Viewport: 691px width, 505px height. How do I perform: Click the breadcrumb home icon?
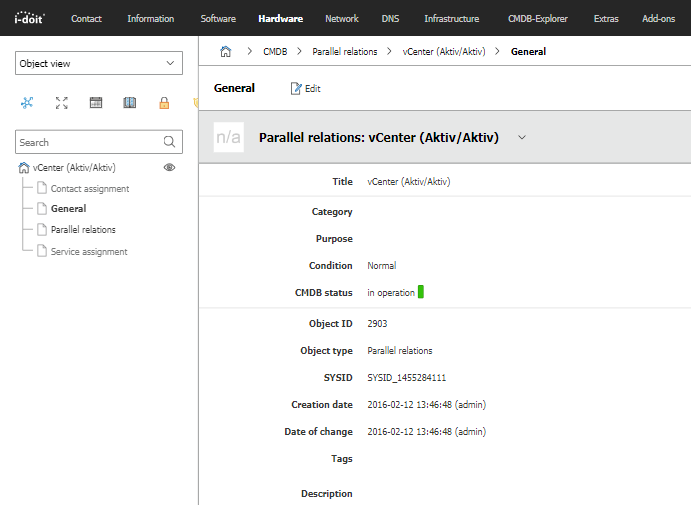tap(226, 52)
